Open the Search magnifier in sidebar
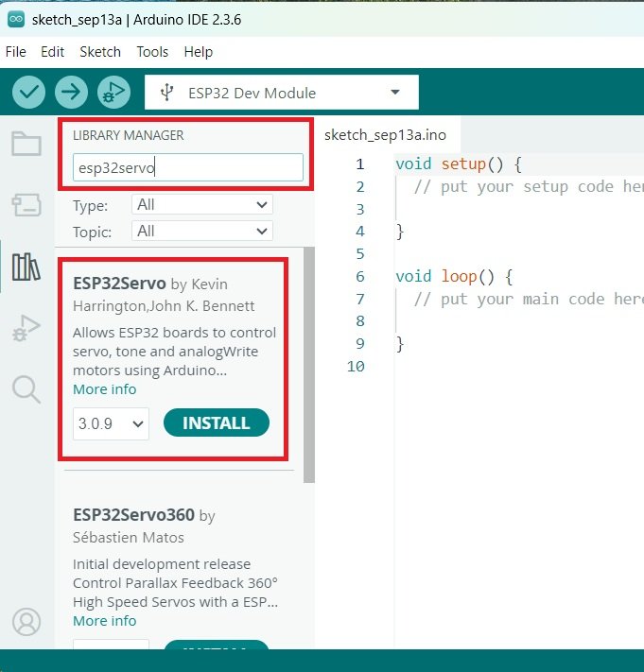 (x=26, y=389)
